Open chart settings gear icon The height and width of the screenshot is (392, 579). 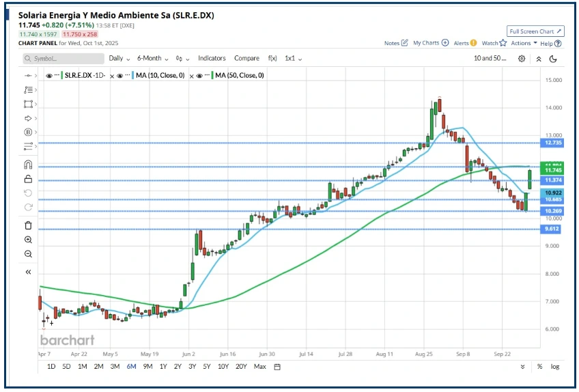(522, 59)
